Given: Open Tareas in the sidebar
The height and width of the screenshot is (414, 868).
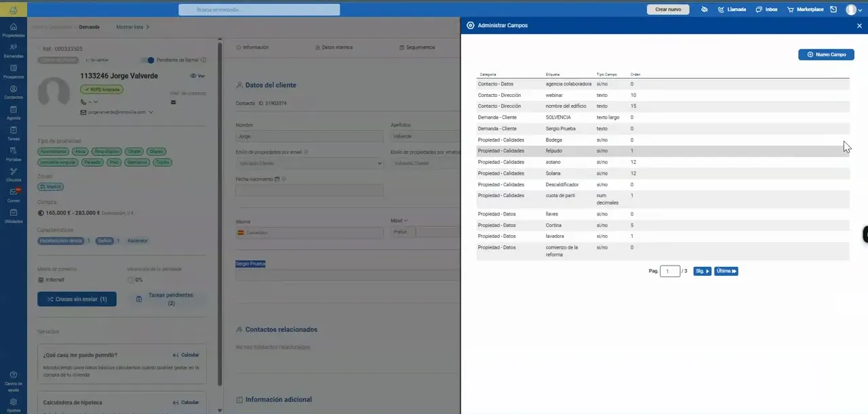Looking at the screenshot, I should [13, 133].
